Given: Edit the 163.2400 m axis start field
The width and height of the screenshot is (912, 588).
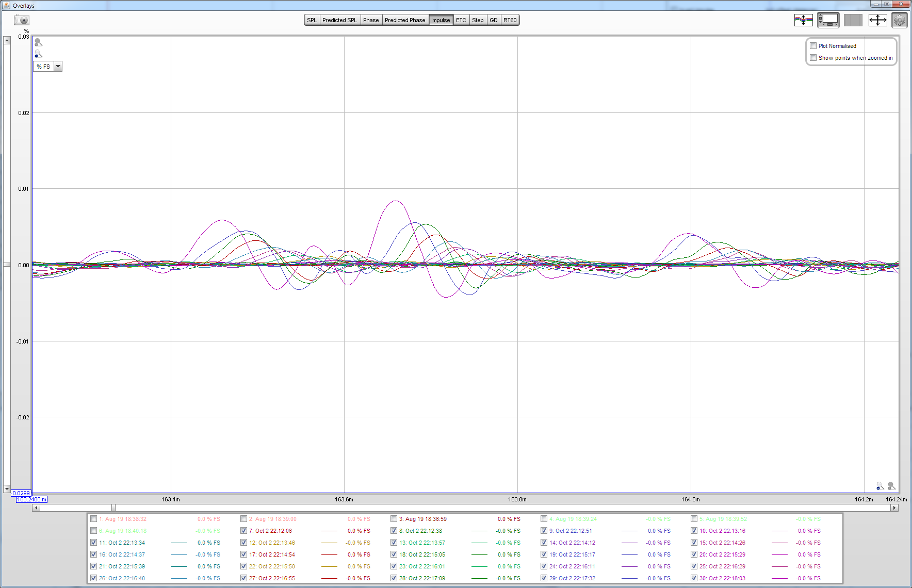Looking at the screenshot, I should pos(31,499).
